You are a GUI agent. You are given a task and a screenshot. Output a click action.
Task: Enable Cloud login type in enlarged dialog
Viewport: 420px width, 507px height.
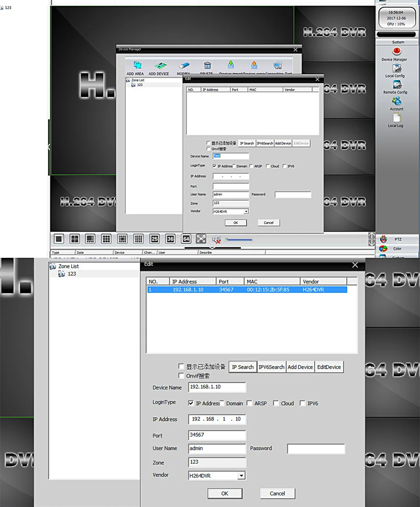tap(276, 403)
